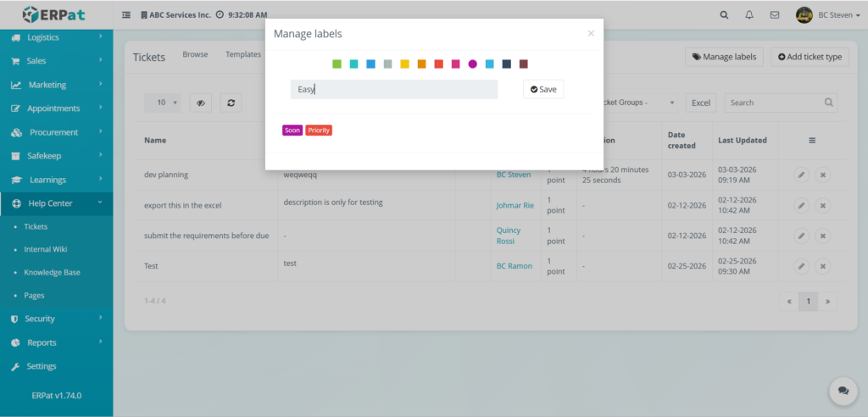Open Pages in the sidebar
The image size is (868, 417).
point(34,296)
